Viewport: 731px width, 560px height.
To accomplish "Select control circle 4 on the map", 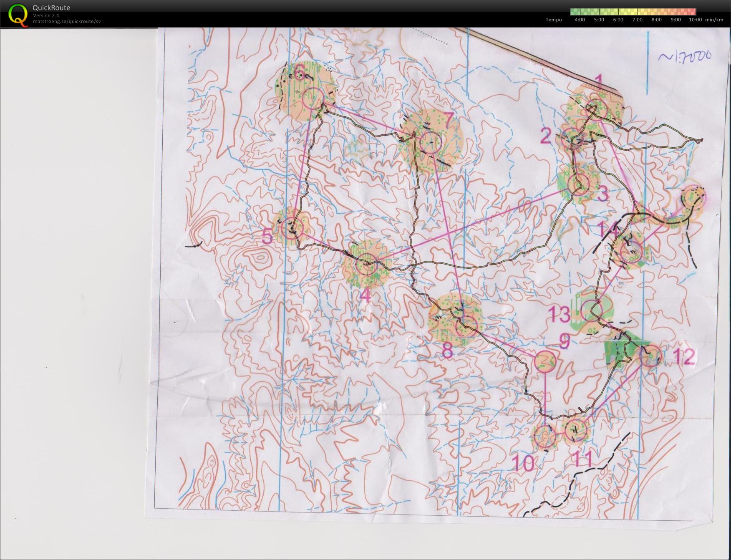I will pos(366,264).
